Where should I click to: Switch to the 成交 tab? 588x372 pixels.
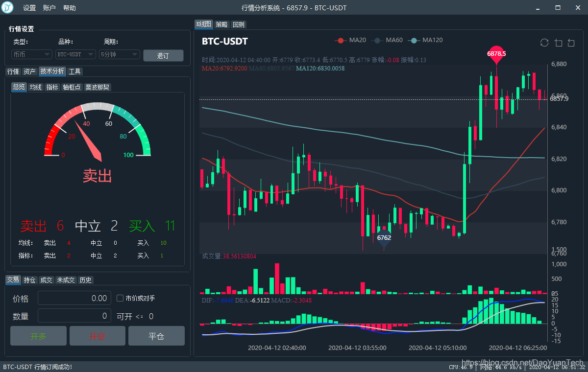46,280
